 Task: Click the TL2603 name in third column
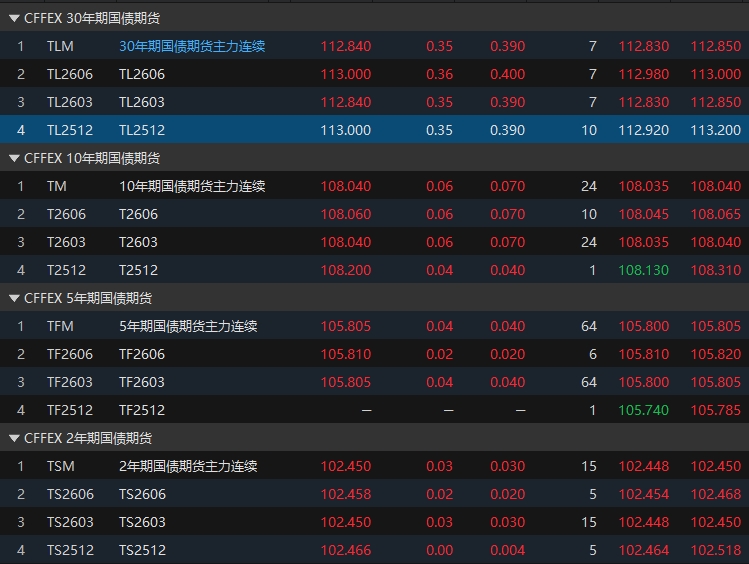click(142, 102)
